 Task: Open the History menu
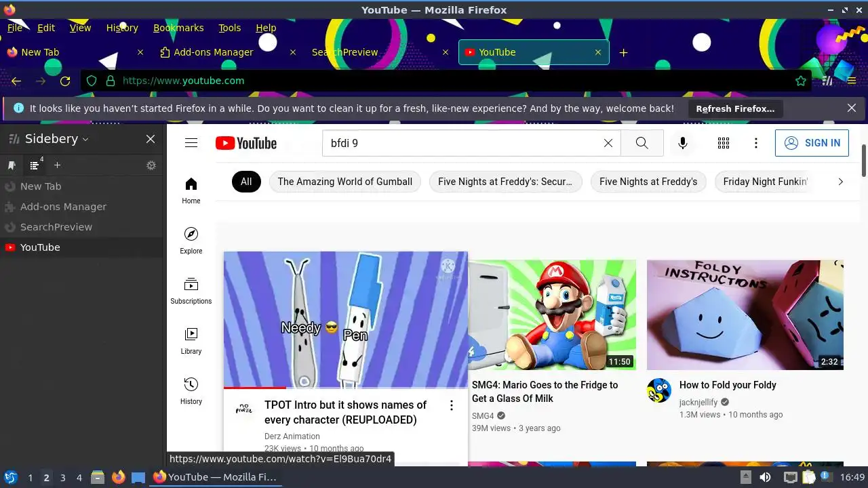[122, 28]
